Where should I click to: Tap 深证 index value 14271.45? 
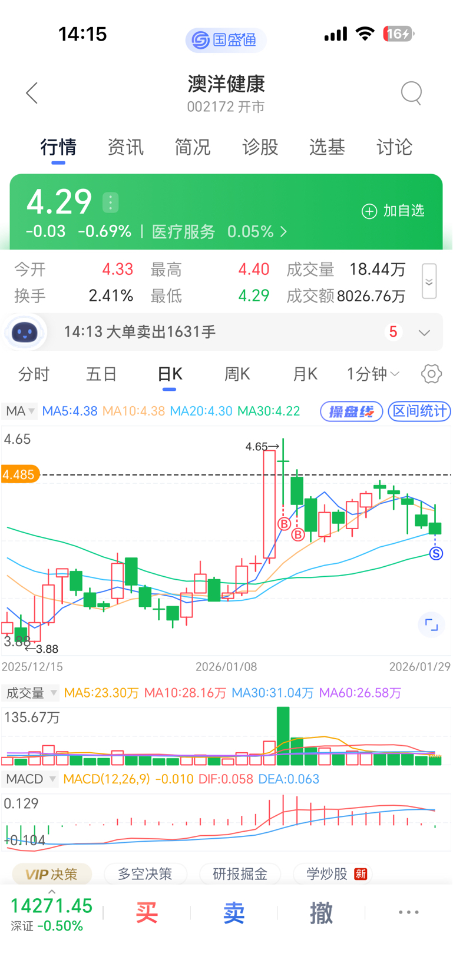click(51, 906)
